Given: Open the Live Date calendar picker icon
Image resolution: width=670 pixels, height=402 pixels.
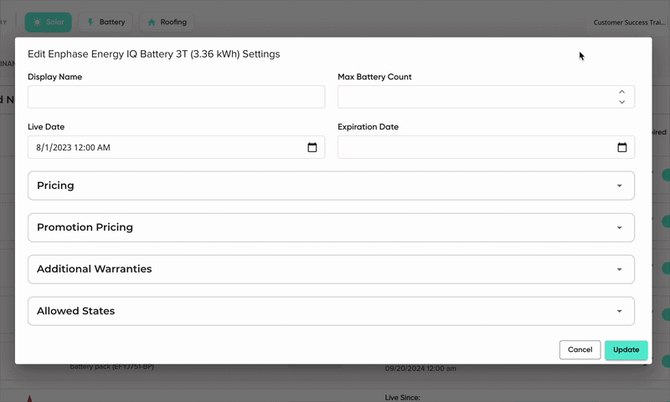Looking at the screenshot, I should click(x=312, y=147).
